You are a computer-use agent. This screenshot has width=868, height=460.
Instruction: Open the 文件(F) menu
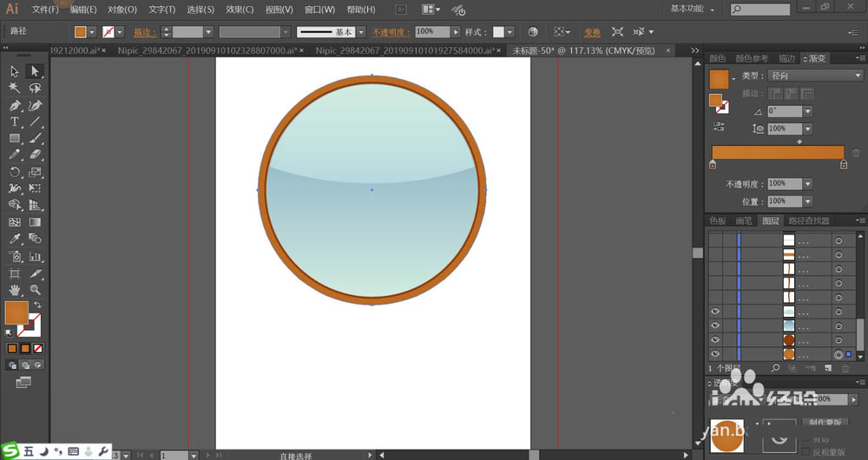pos(45,10)
